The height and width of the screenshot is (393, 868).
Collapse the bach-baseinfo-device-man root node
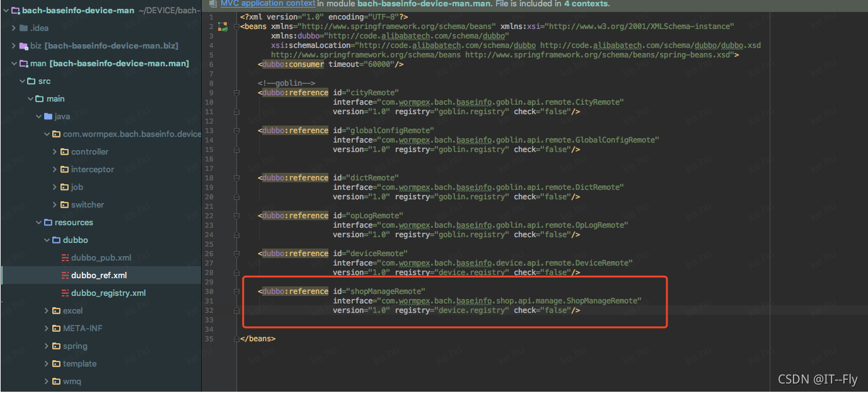[x=6, y=11]
